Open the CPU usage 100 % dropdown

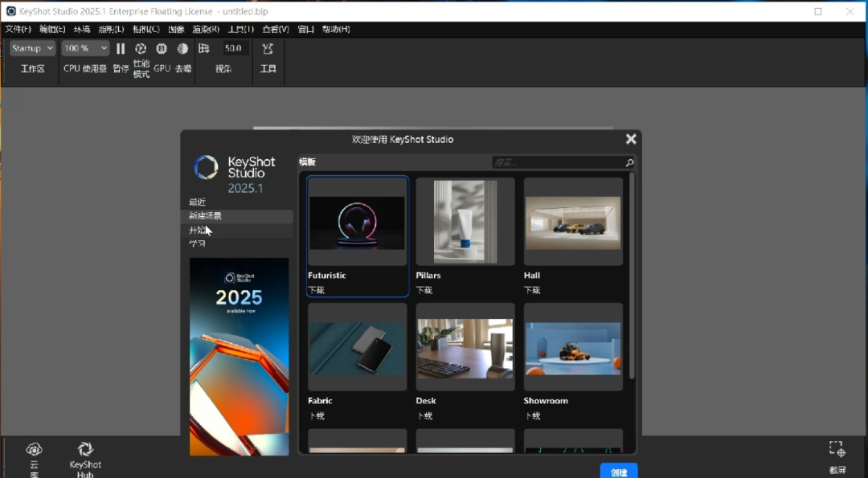click(85, 48)
